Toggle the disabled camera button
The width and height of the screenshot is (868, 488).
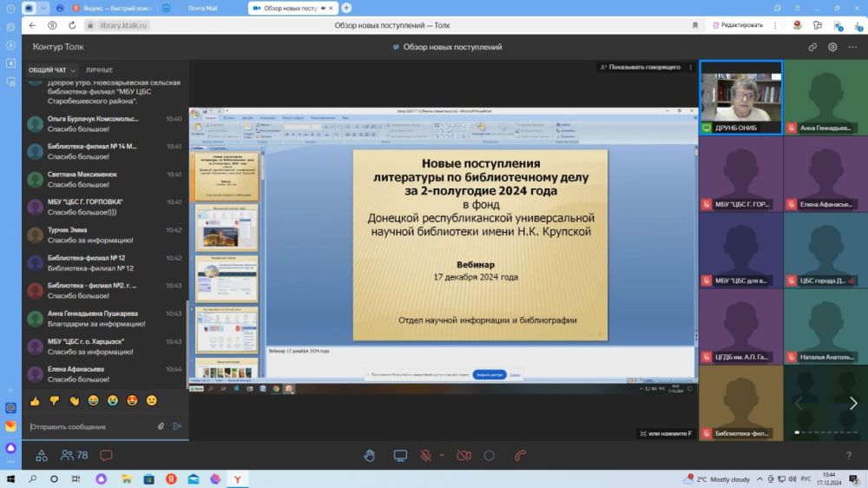(464, 455)
